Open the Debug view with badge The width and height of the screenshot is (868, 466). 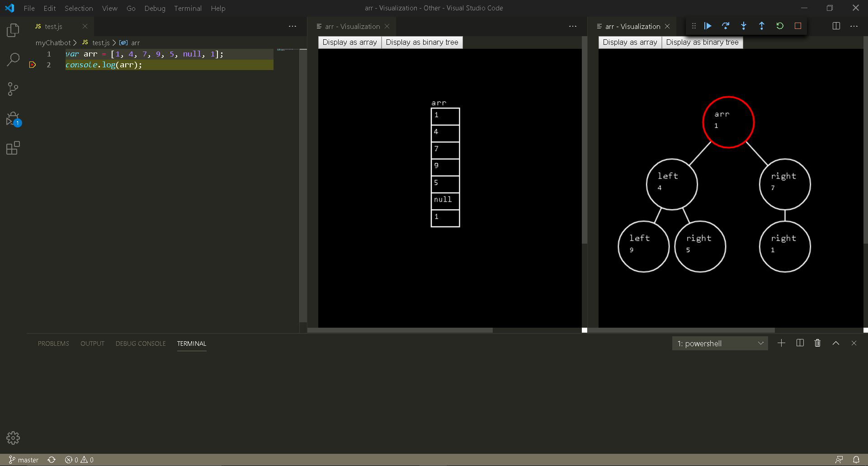(x=13, y=119)
